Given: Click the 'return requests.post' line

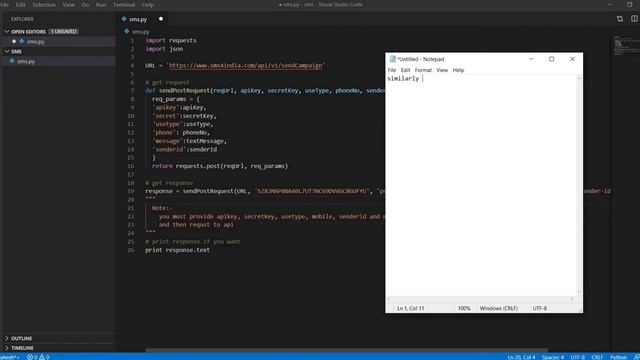Looking at the screenshot, I should 220,166.
